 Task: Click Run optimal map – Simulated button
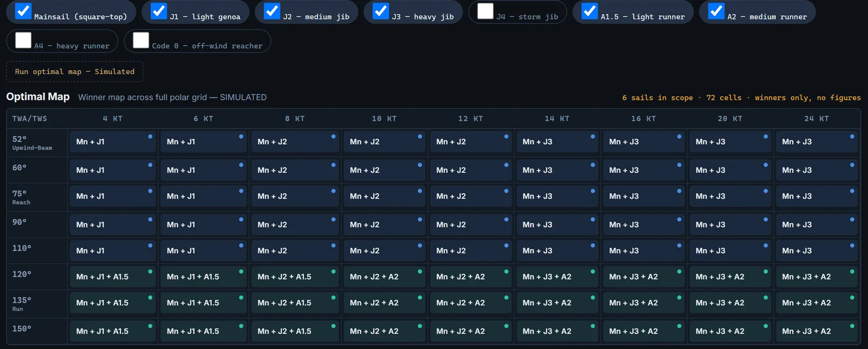(x=75, y=72)
